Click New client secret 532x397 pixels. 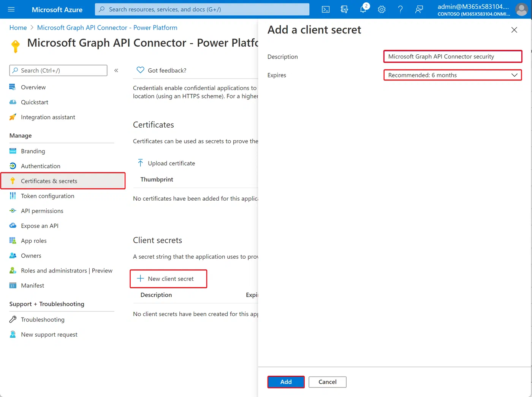click(168, 279)
